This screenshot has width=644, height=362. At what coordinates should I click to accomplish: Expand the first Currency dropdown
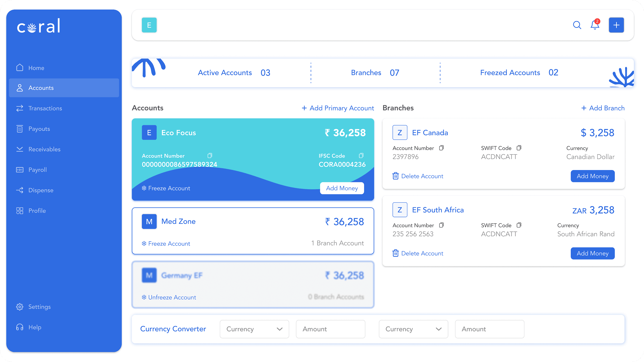(254, 329)
